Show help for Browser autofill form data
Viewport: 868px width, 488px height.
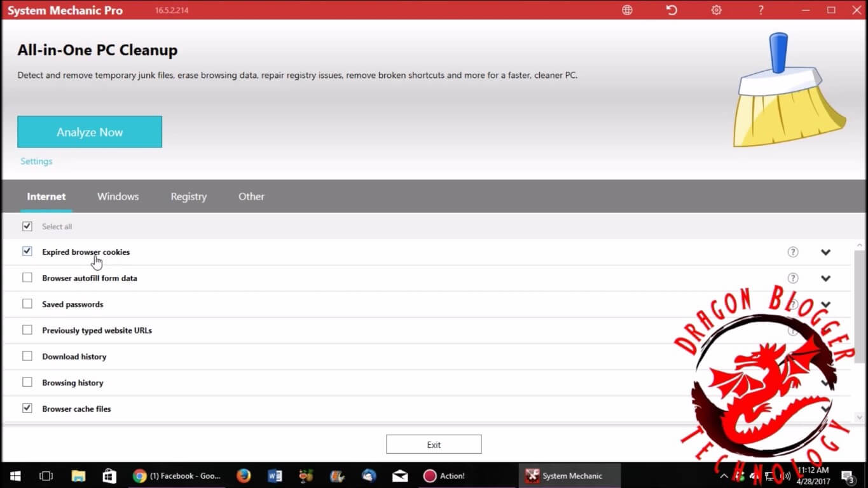(792, 278)
